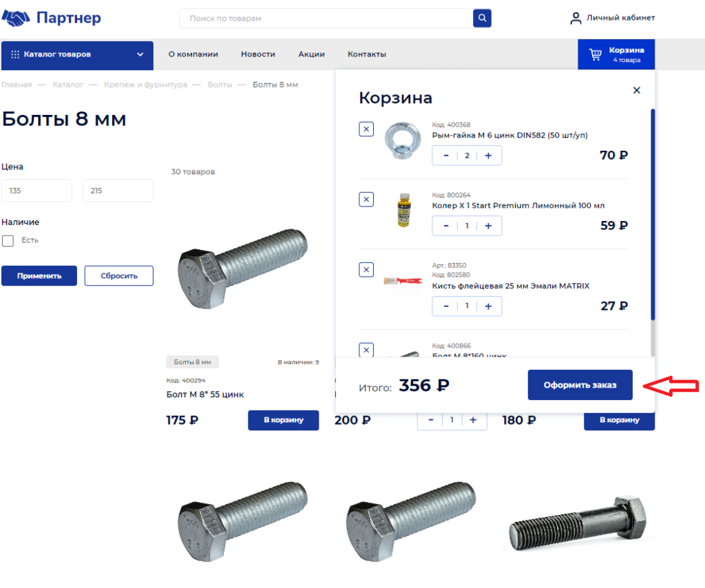
Task: Decrease quantity of Колер X 1 Start
Action: (x=446, y=226)
